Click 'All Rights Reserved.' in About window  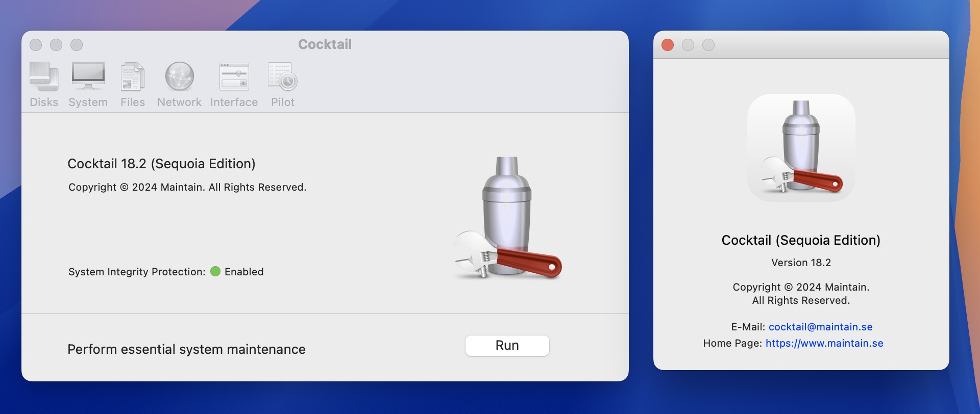tap(801, 300)
